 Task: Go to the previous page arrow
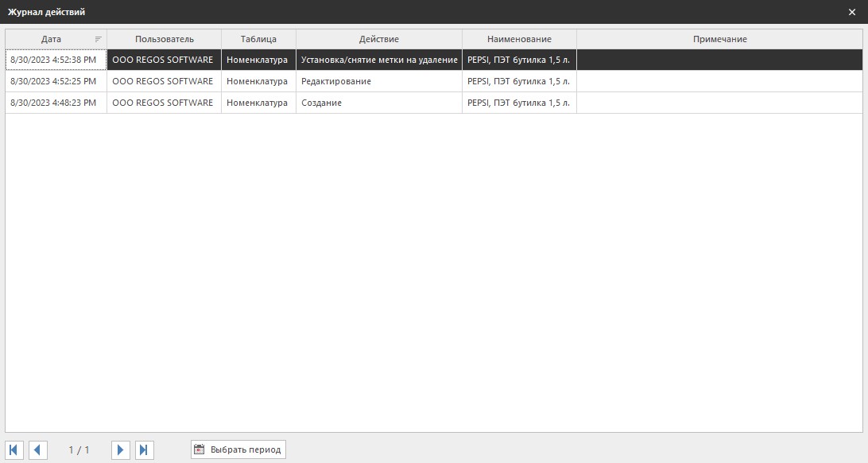coord(37,450)
